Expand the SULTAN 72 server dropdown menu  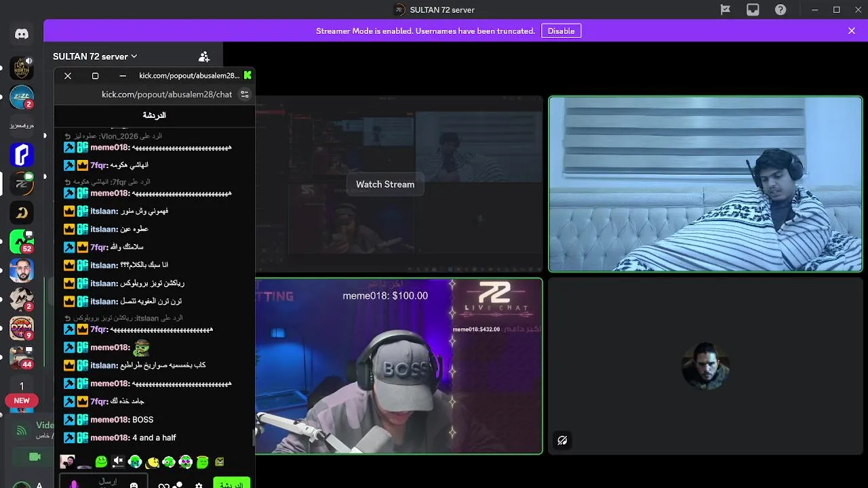95,56
